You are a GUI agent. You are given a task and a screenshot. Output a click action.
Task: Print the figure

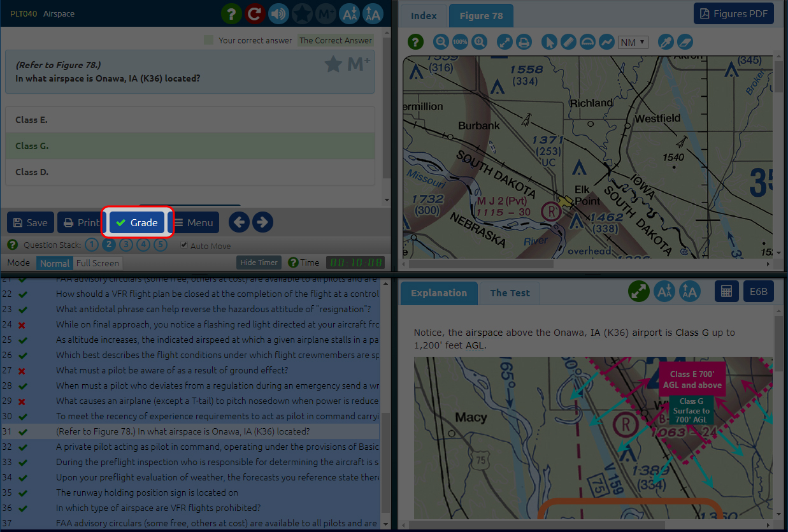click(x=524, y=42)
